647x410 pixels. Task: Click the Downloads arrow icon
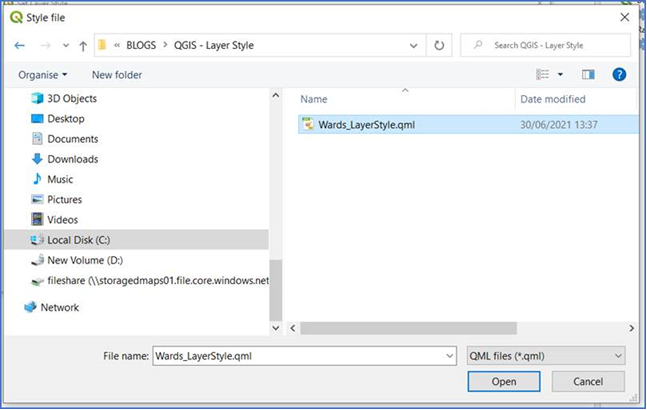click(x=37, y=159)
